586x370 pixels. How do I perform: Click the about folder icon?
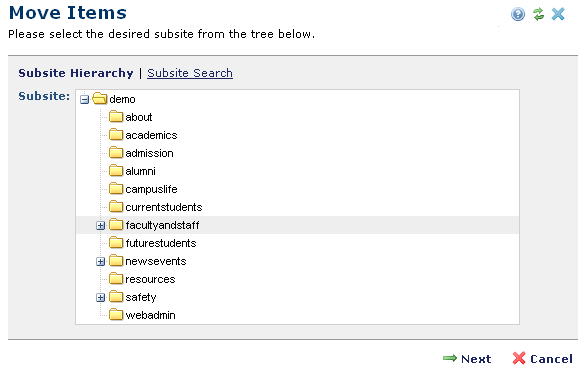(x=116, y=117)
